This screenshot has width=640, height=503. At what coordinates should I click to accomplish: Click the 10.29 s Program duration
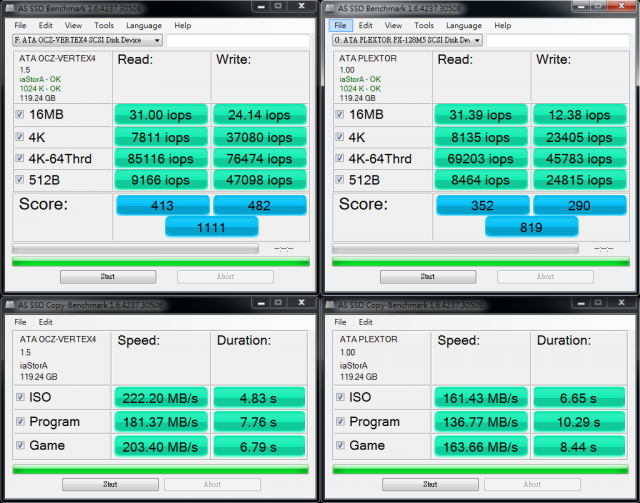pos(579,422)
